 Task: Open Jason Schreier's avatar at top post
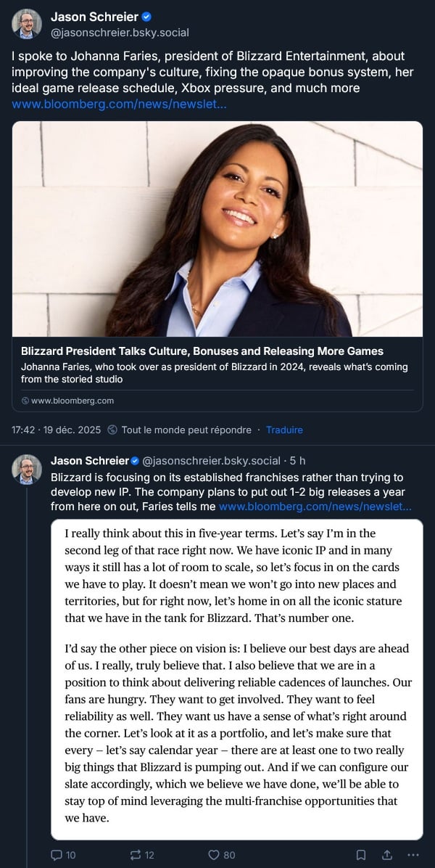point(27,24)
